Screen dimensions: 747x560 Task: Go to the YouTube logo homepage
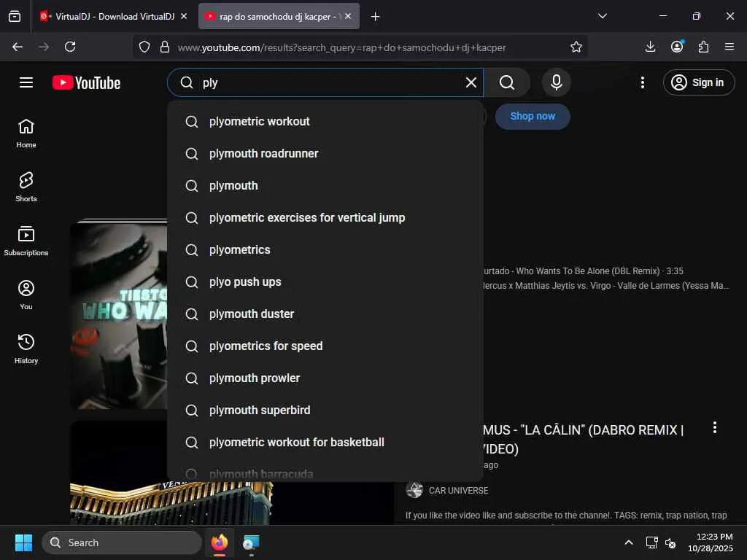(x=86, y=82)
